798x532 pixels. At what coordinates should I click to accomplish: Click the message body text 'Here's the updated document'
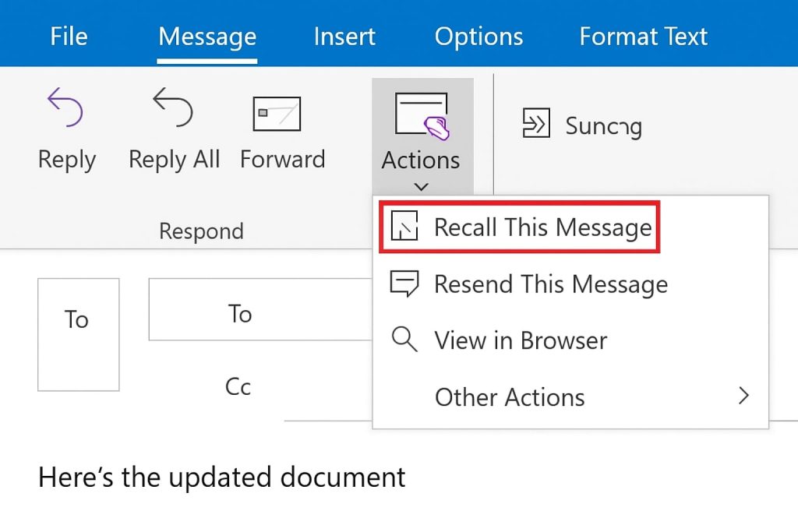pyautogui.click(x=222, y=476)
